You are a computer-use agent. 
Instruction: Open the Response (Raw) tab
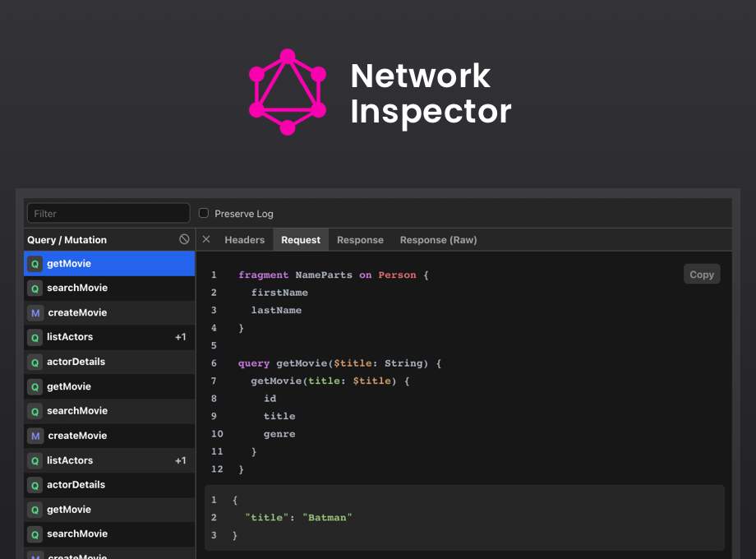(x=438, y=240)
